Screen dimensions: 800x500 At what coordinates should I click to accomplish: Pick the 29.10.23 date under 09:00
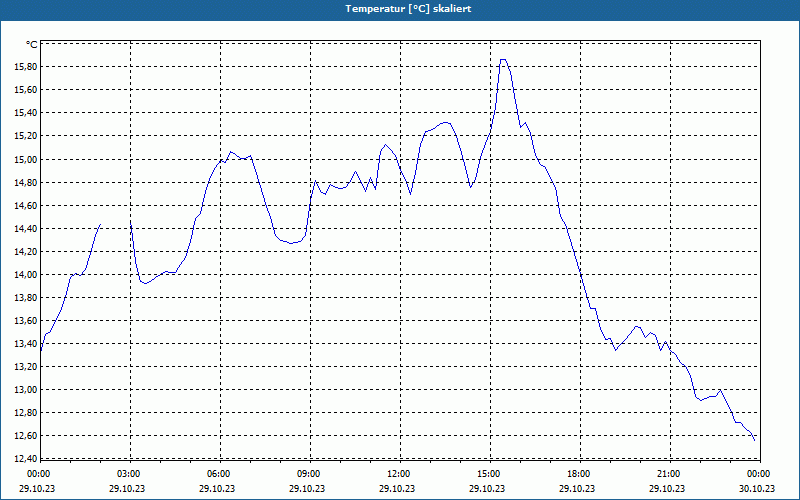[x=307, y=488]
